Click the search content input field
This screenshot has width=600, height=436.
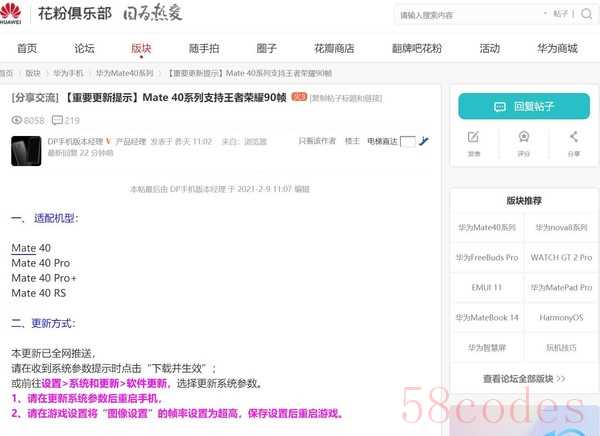click(469, 15)
